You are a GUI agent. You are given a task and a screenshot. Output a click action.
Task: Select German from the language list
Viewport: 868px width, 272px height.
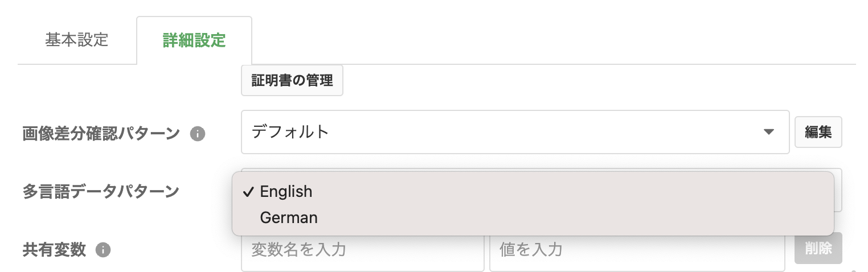(289, 217)
